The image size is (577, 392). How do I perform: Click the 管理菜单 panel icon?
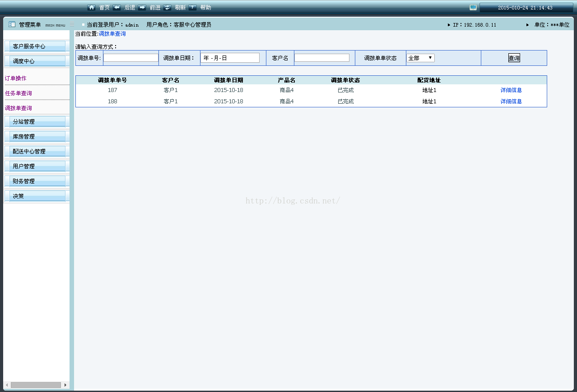[12, 24]
